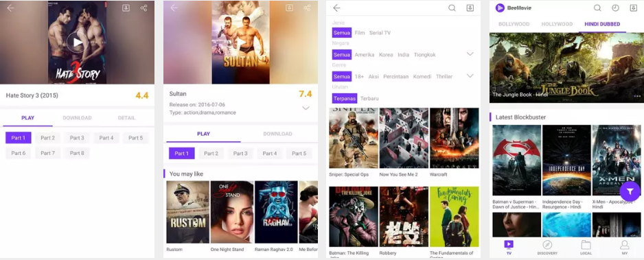Sort by Terpanas
Viewport: 644px width, 260px height.
click(344, 98)
